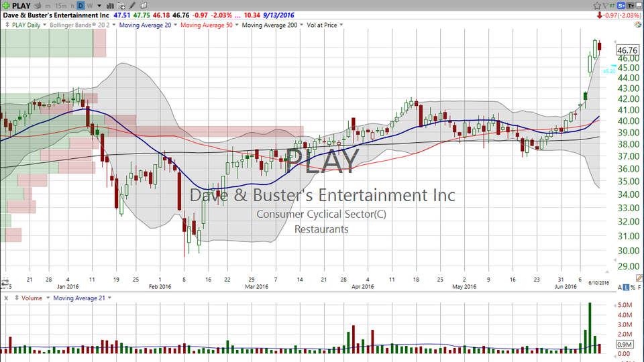Click the scale arrow beside the 29.00 label
This screenshot has height=362, width=644.
(615, 260)
